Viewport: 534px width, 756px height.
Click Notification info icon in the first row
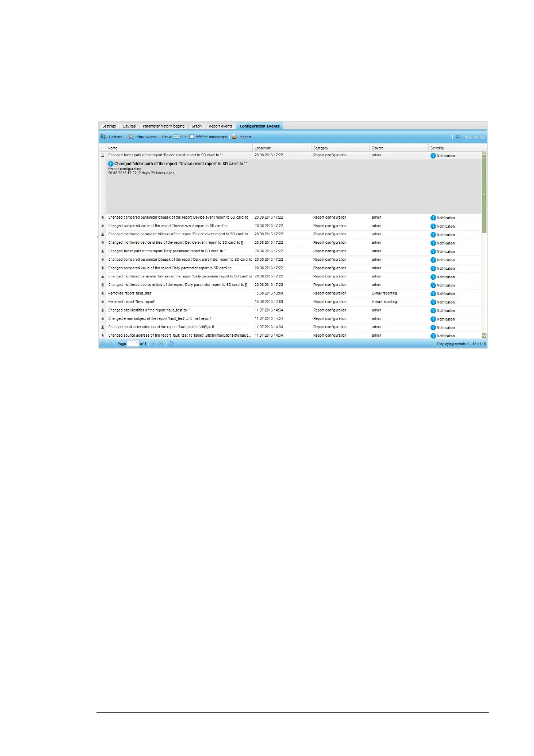pyautogui.click(x=433, y=156)
